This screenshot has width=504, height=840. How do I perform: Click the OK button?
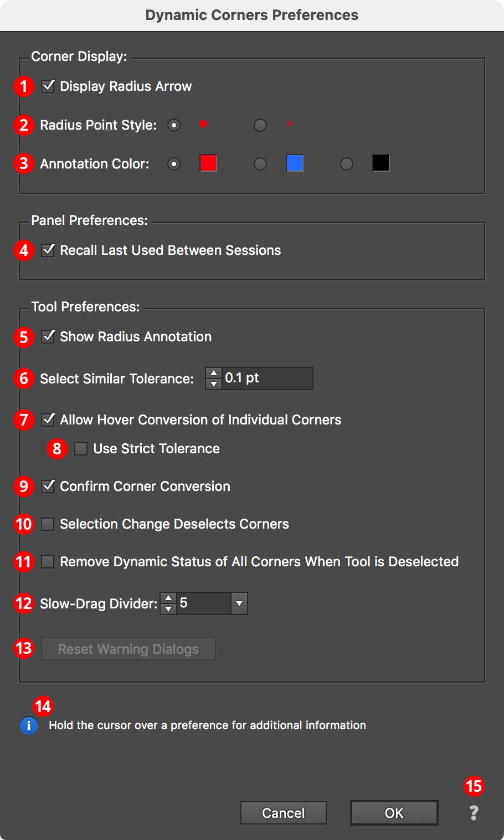point(394,813)
